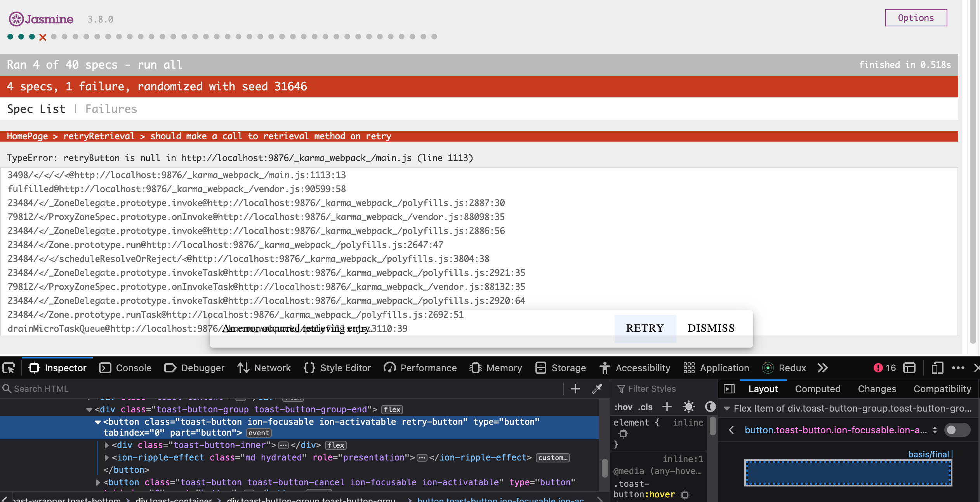Toggle the :hov pseudo-class panel
The image size is (980, 502).
pyautogui.click(x=623, y=407)
